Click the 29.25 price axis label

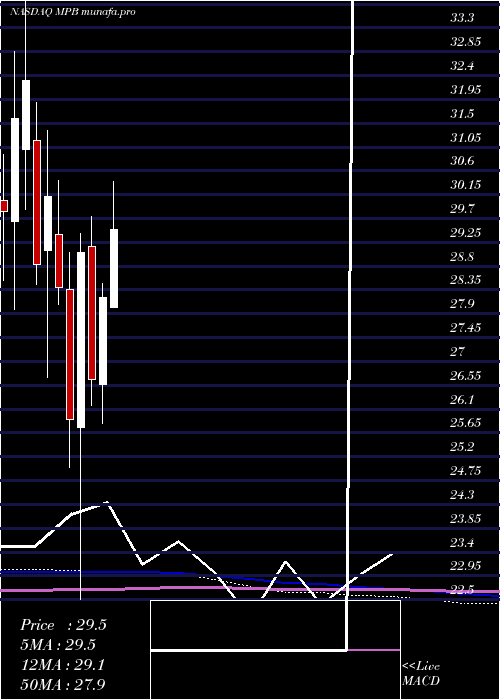click(x=466, y=233)
